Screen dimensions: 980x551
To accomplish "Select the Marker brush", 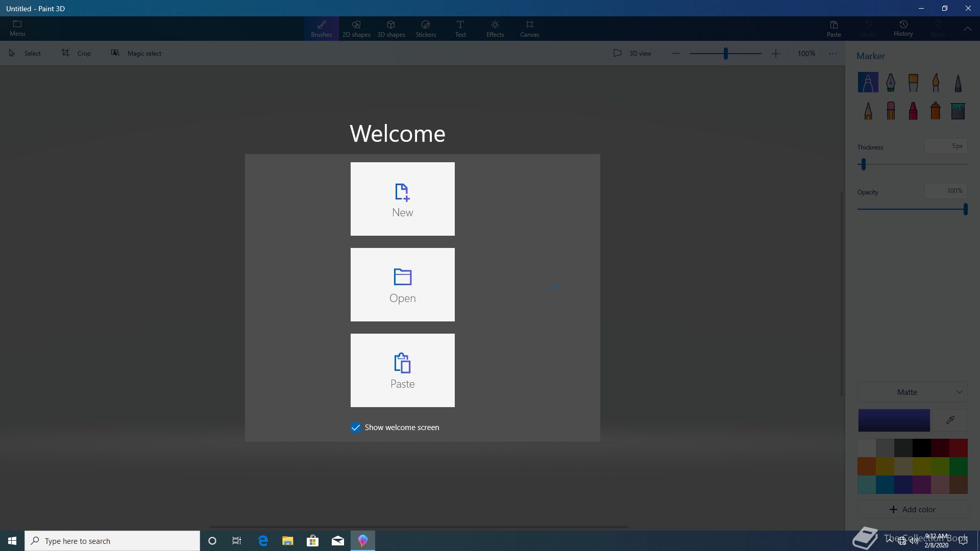I will pyautogui.click(x=868, y=82).
